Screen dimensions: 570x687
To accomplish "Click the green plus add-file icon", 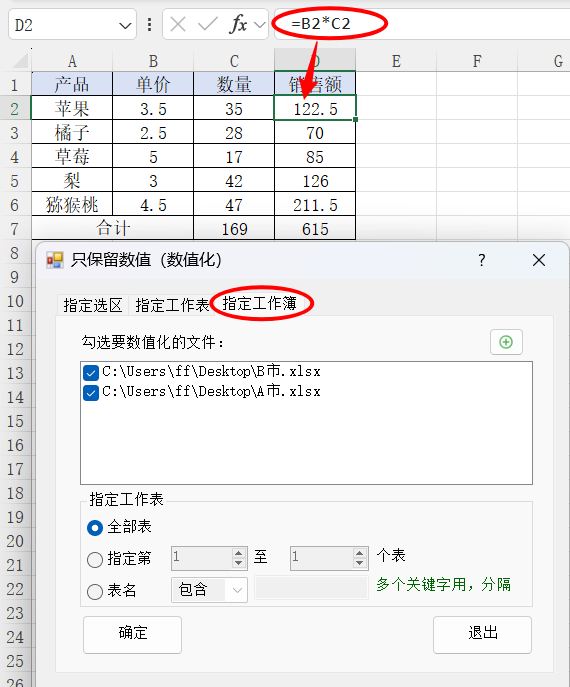I will pos(506,342).
